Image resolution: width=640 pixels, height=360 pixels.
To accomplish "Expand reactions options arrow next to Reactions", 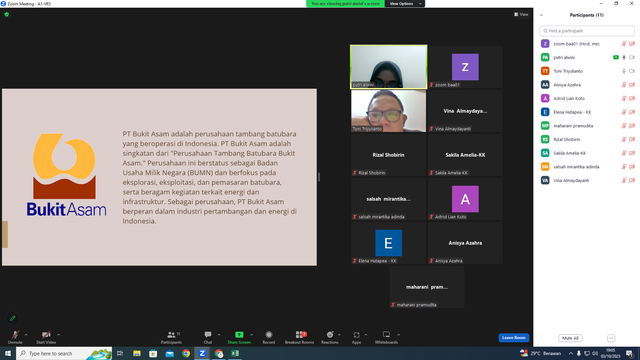I will (x=339, y=335).
